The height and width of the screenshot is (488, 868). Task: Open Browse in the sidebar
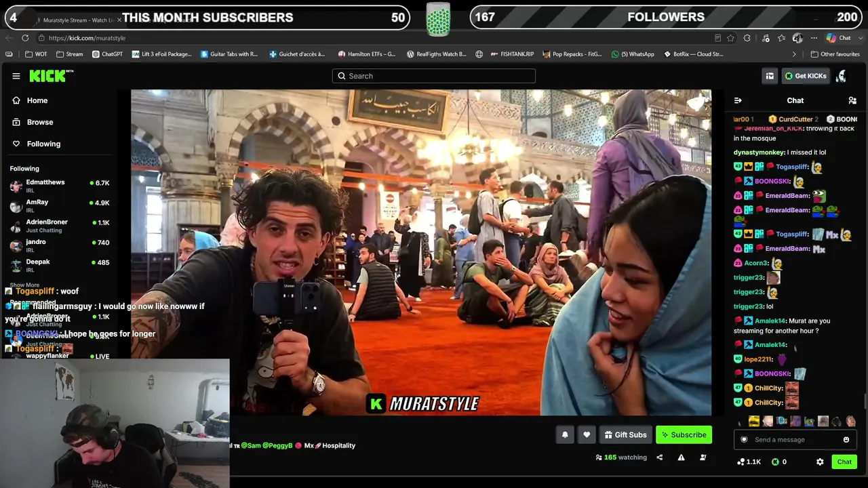pos(40,122)
